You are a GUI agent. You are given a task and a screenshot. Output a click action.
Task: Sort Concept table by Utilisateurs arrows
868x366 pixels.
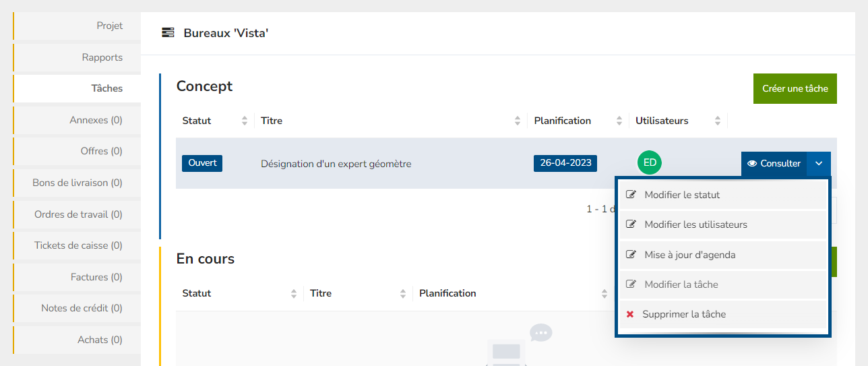click(x=718, y=121)
